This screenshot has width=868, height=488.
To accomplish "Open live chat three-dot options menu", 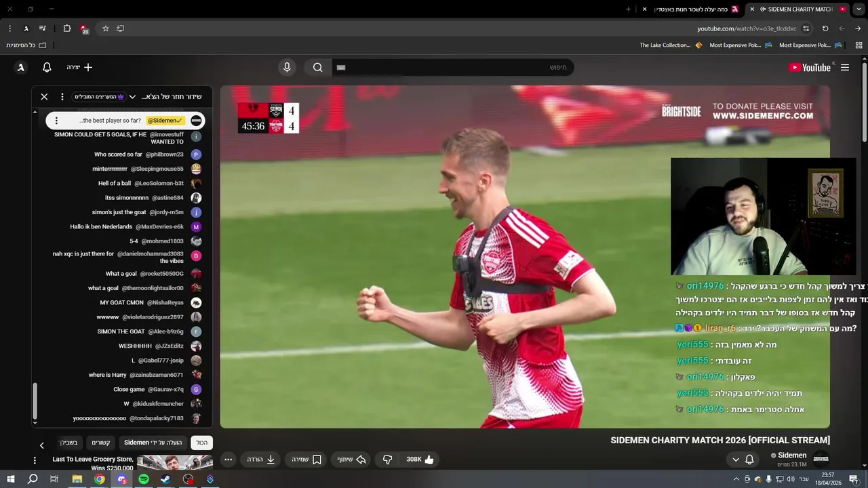I will [x=62, y=97].
